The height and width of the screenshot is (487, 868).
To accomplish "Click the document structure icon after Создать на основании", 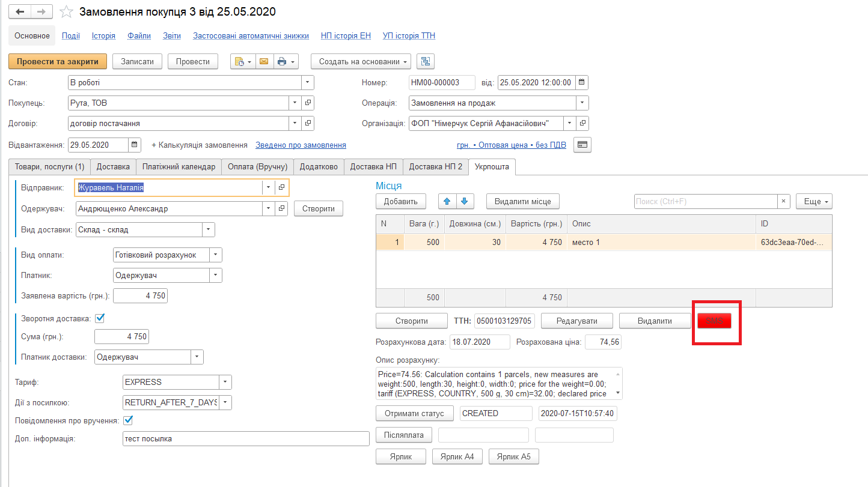I will (x=426, y=61).
